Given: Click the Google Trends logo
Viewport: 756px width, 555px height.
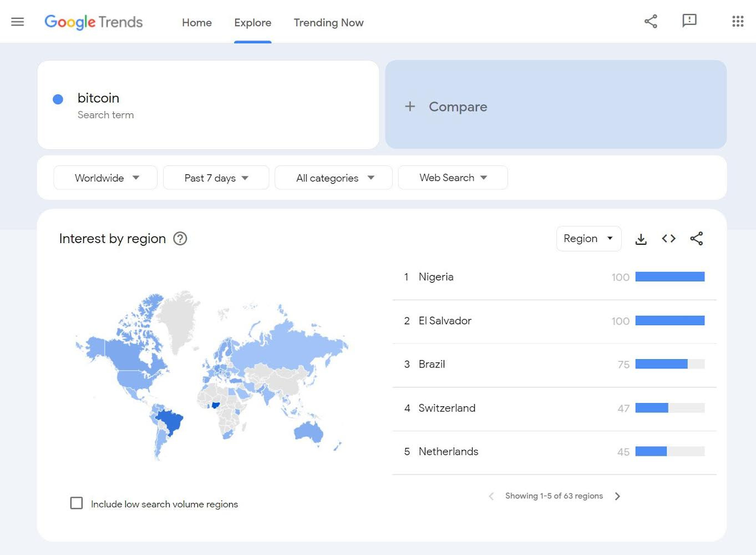Looking at the screenshot, I should [94, 22].
